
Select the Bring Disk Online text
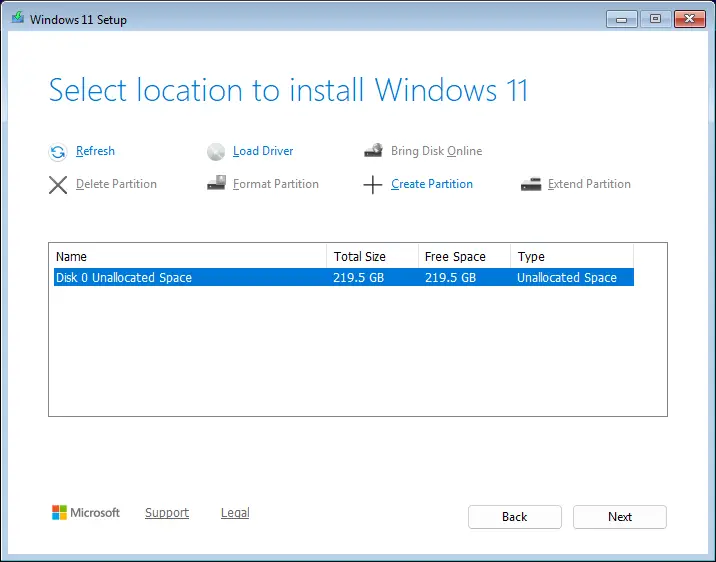[437, 151]
